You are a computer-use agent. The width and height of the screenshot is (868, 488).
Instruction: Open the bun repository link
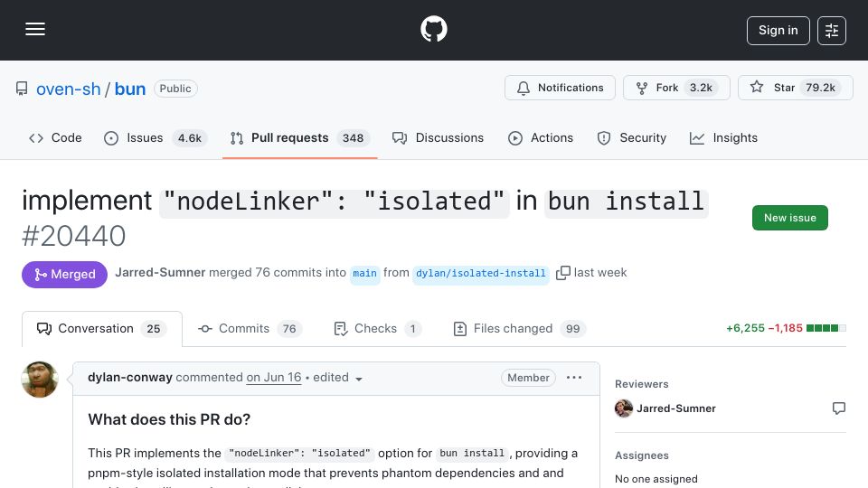[x=130, y=89]
